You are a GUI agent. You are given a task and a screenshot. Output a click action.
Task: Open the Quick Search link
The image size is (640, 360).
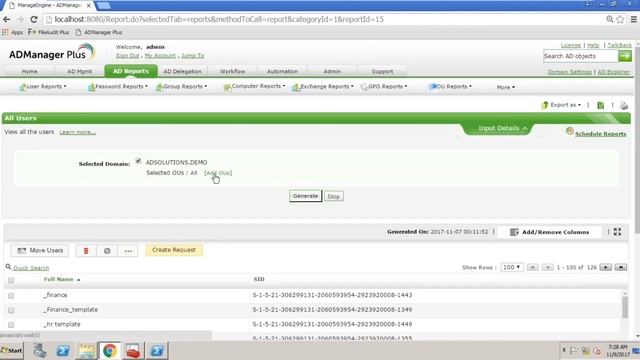(x=31, y=268)
